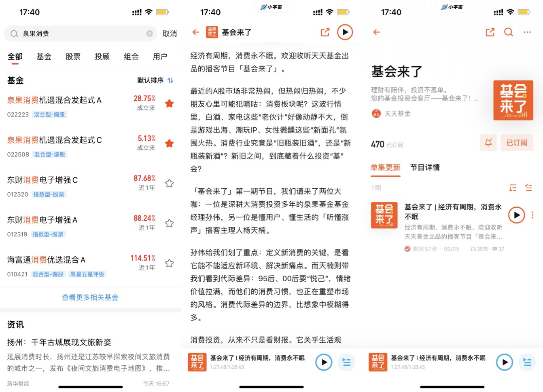Tap the search magnifier icon beside 泉果消费
The image size is (543, 392).
[14, 34]
